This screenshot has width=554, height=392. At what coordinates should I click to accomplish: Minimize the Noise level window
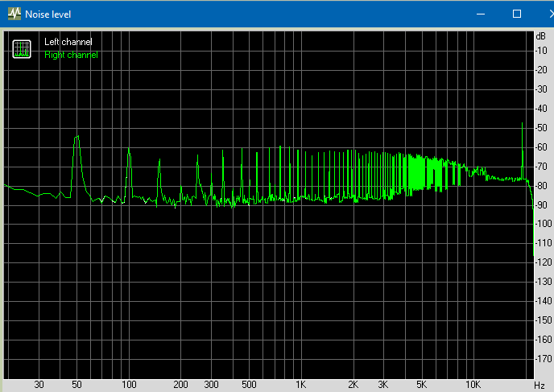point(480,14)
